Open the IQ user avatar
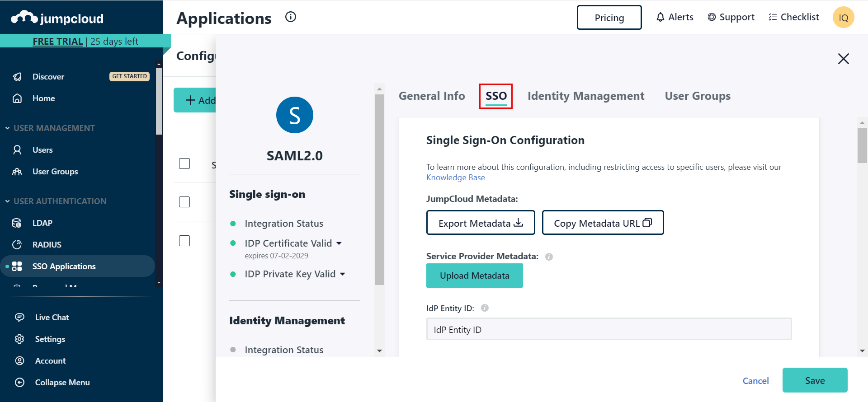The height and width of the screenshot is (402, 868). pyautogui.click(x=843, y=18)
